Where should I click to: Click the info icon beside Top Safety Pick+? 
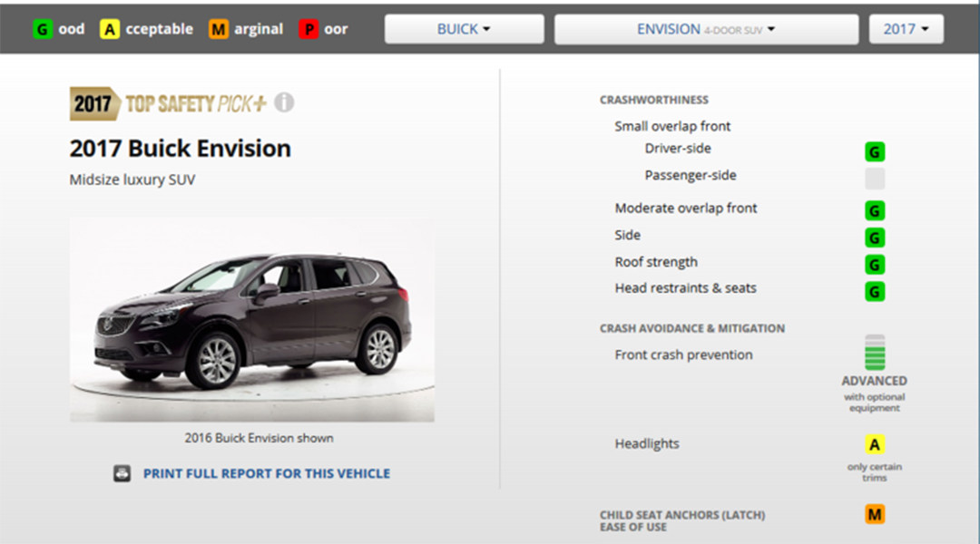284,102
